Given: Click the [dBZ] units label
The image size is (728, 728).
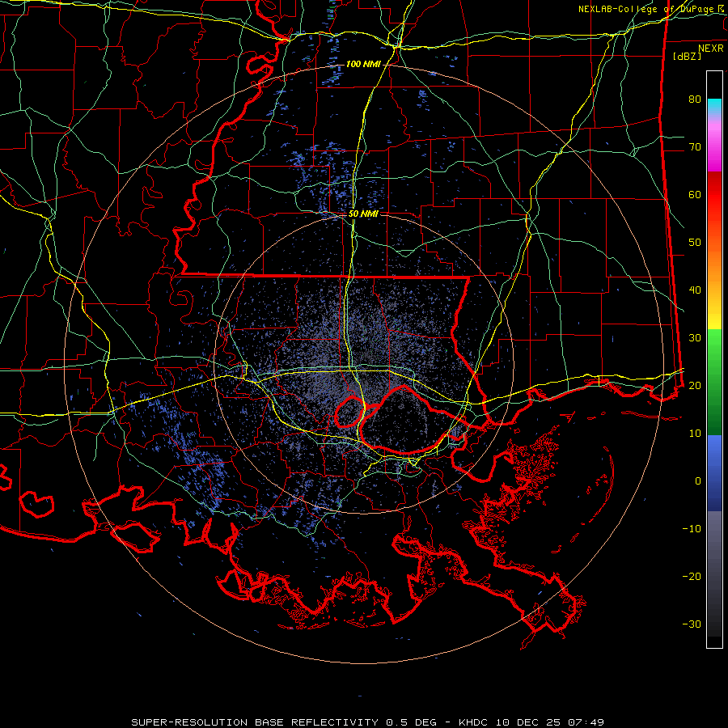Looking at the screenshot, I should 687,57.
